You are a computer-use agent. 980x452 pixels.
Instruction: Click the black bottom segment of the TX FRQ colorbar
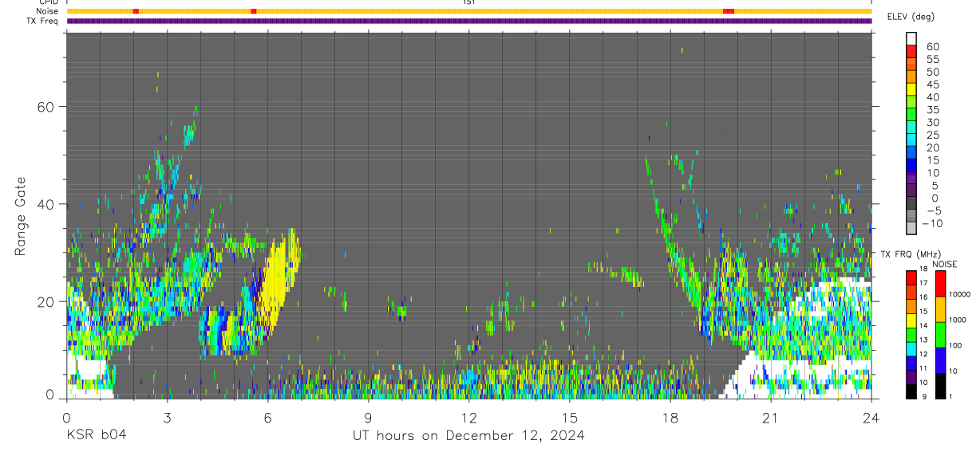click(911, 391)
